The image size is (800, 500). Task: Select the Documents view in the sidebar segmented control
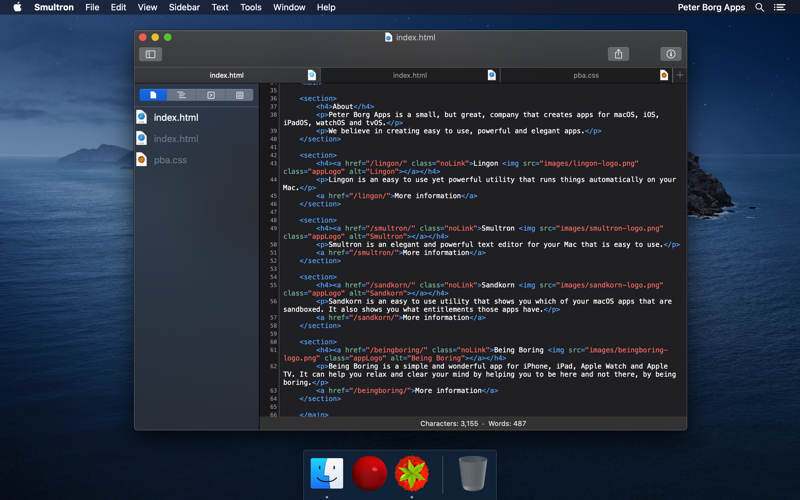pos(153,95)
